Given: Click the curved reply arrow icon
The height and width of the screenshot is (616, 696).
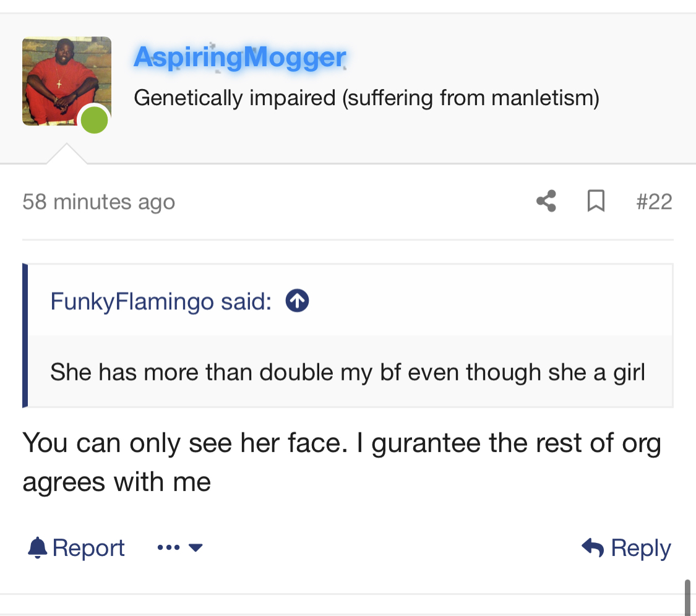Looking at the screenshot, I should (593, 547).
